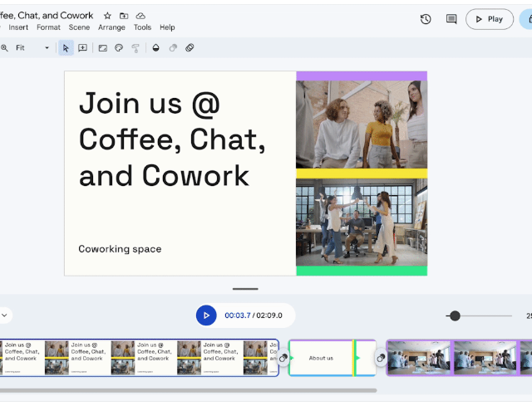Expand the timeline chevron at left
Viewport: 532px width, 406px height.
4,316
